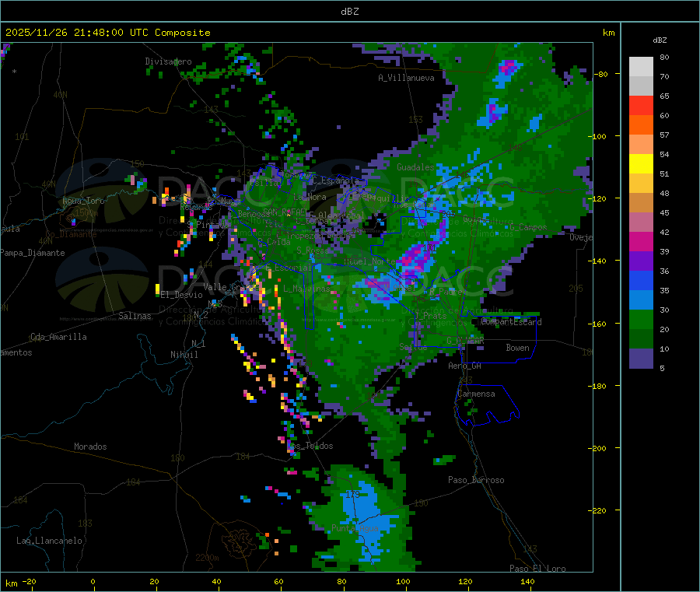Screen dimensions: 700x592
Task: Click the slate purple legend swatch above 5
Action: click(641, 358)
